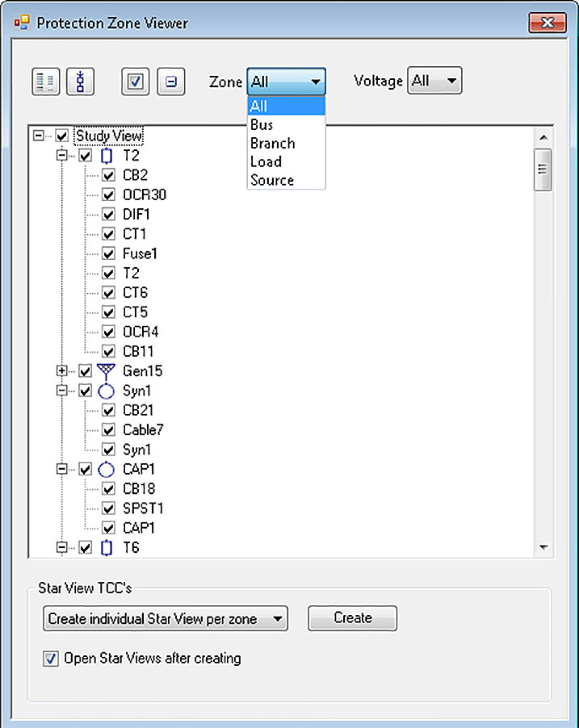The width and height of the screenshot is (579, 728).
Task: Select the Cable7 tree item
Action: tap(143, 430)
